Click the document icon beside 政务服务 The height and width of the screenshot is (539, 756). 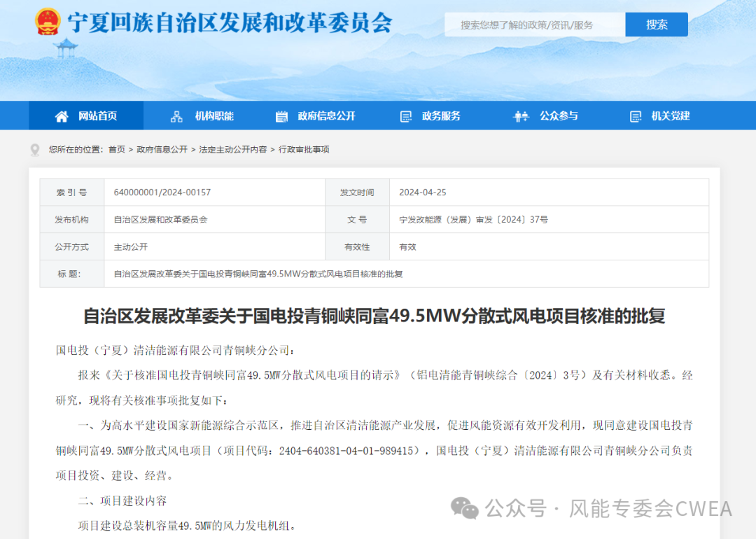click(x=406, y=116)
